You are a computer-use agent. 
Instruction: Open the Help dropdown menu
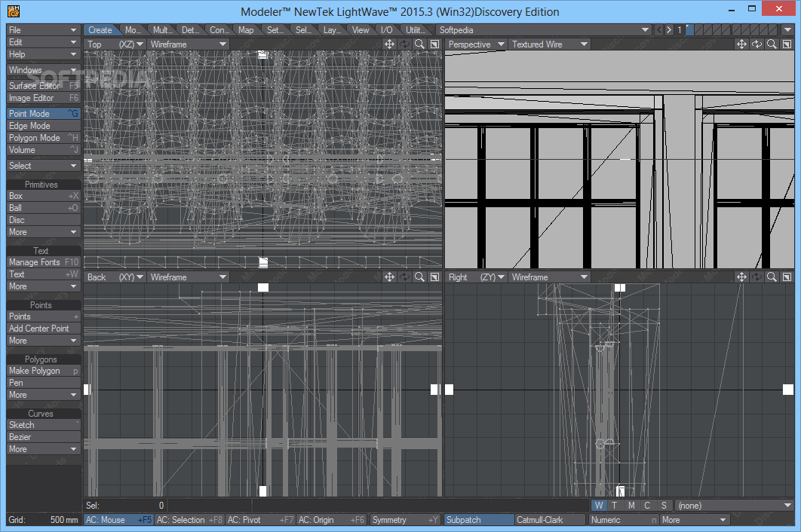click(44, 54)
